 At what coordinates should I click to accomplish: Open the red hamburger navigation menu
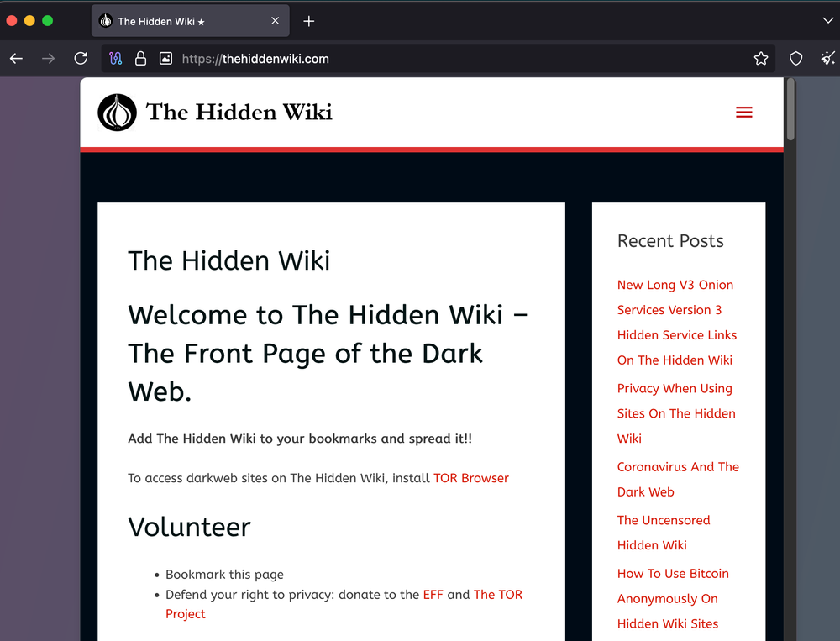[x=743, y=111]
